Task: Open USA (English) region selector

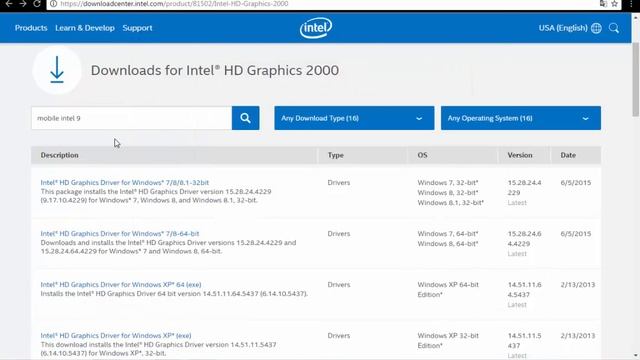Action: pos(563,28)
